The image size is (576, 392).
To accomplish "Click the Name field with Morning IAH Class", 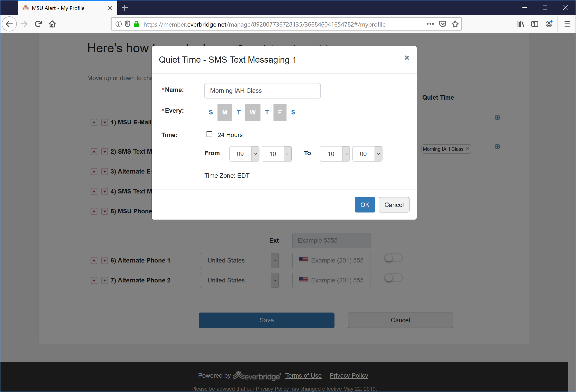I will (262, 91).
